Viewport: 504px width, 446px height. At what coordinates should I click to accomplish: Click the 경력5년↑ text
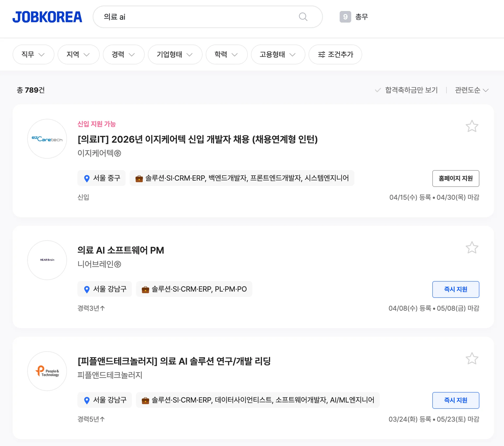pyautogui.click(x=91, y=419)
